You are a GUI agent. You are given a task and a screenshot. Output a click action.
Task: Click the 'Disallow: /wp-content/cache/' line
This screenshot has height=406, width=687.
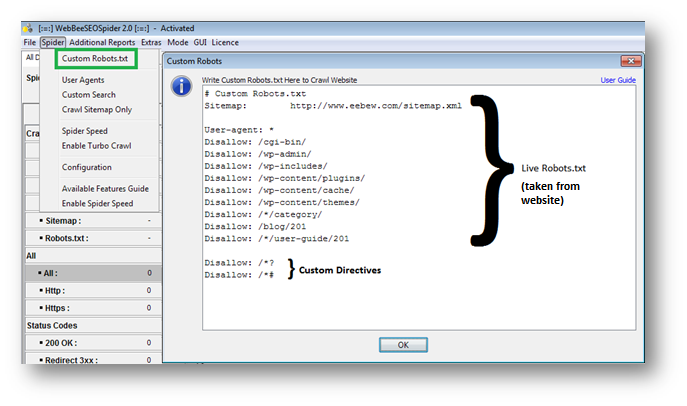[280, 190]
